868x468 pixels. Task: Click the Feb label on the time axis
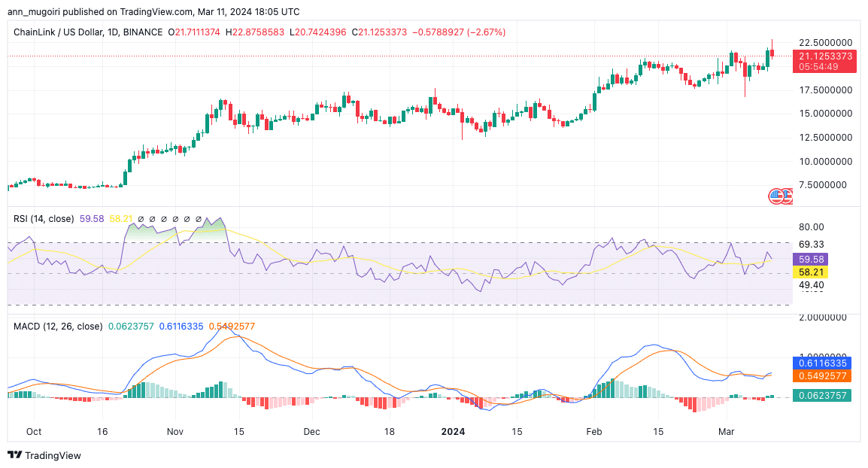pyautogui.click(x=594, y=432)
